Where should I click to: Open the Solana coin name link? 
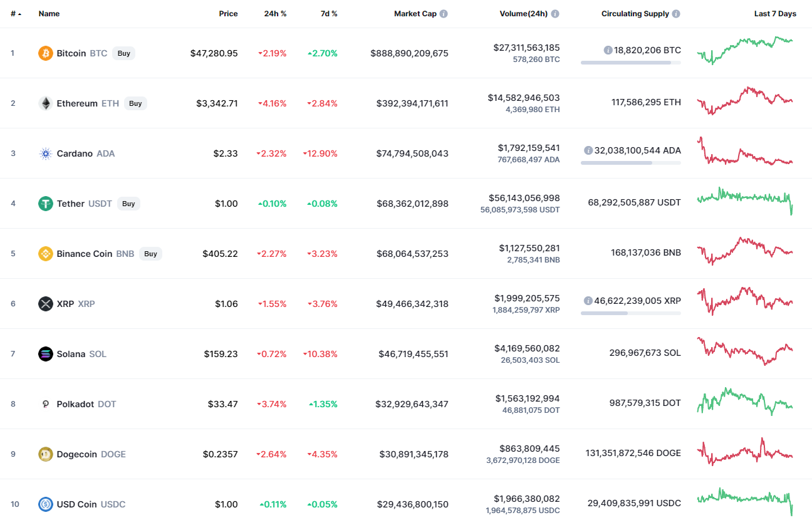pyautogui.click(x=71, y=354)
